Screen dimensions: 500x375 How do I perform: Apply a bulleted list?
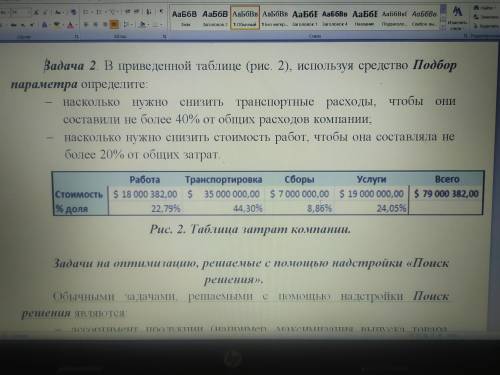pos(85,12)
